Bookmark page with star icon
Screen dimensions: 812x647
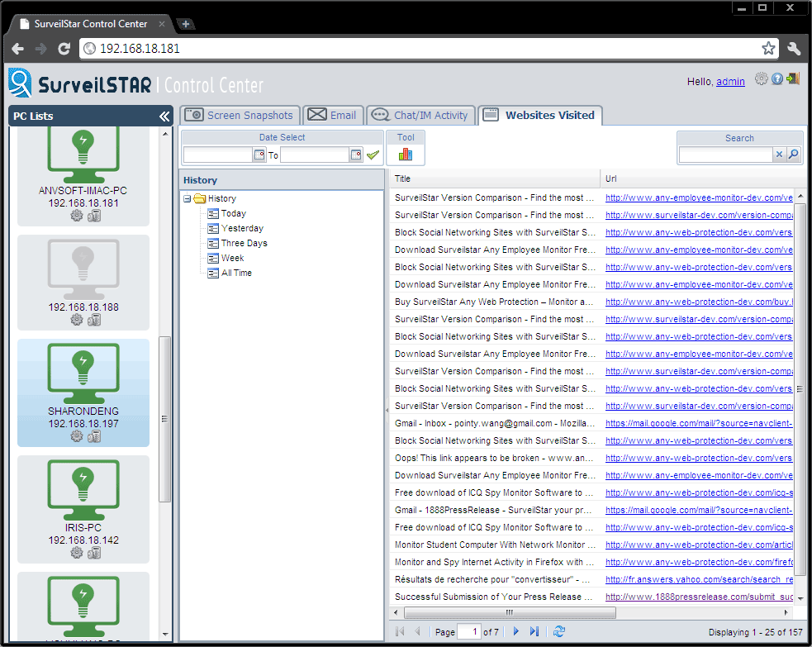pyautogui.click(x=768, y=48)
